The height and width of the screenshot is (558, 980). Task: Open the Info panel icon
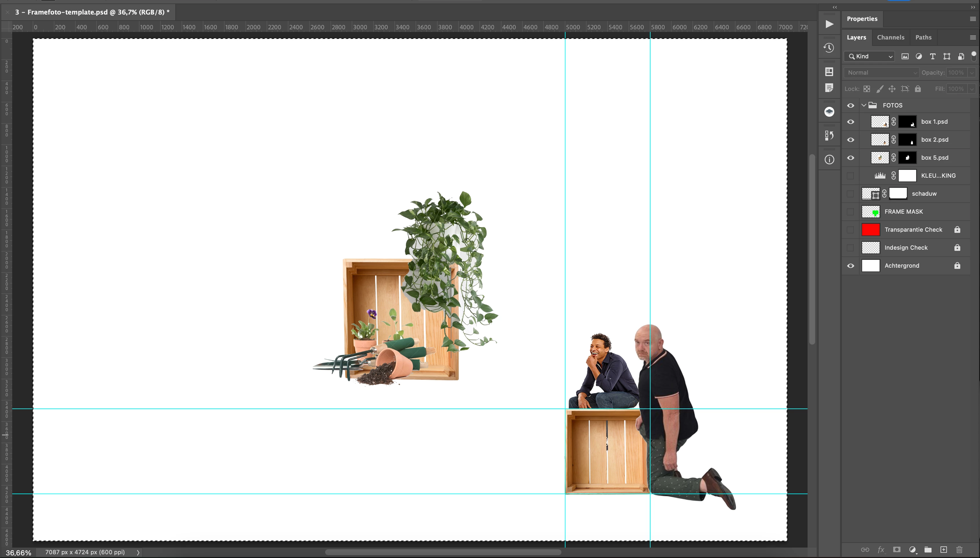point(829,159)
